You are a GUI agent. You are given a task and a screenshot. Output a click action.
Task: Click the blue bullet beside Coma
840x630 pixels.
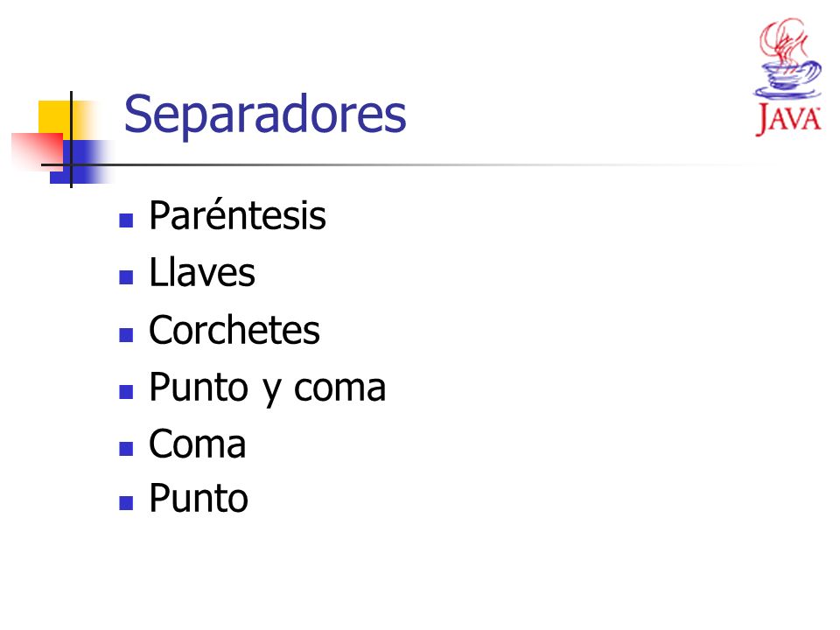(x=126, y=448)
